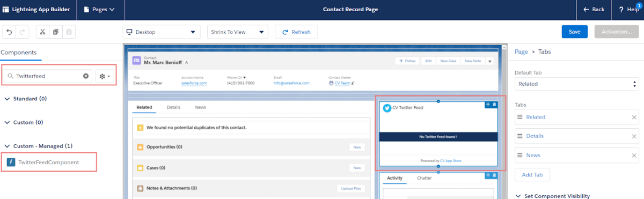The width and height of the screenshot is (644, 199).
Task: Open the Default Tab select box
Action: pos(577,84)
